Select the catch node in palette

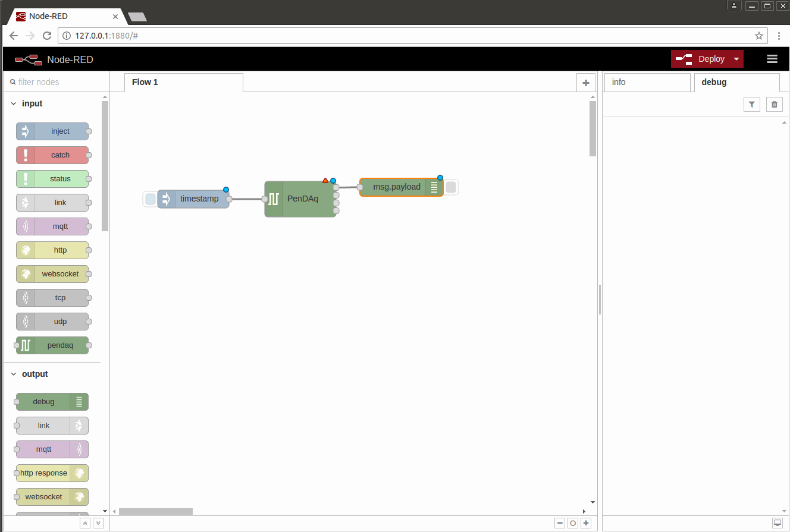(x=52, y=155)
